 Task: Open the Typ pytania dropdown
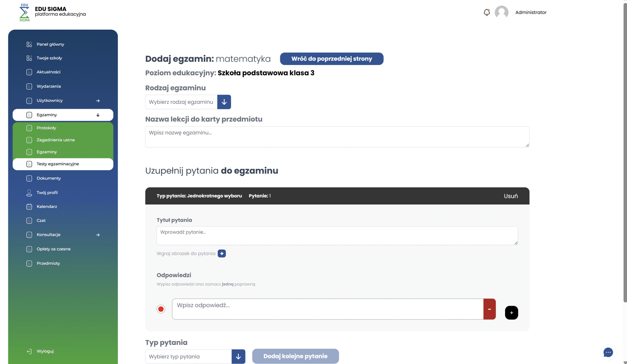238,357
